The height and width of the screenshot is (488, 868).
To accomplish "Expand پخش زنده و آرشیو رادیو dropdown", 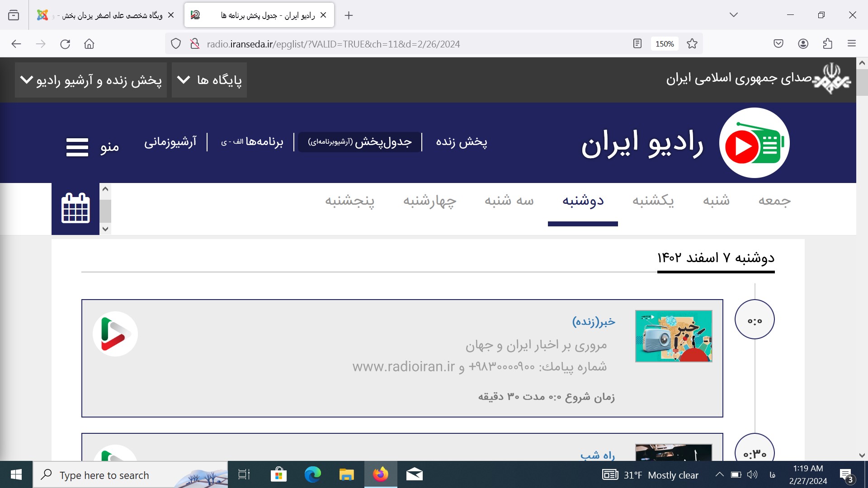I will point(91,80).
